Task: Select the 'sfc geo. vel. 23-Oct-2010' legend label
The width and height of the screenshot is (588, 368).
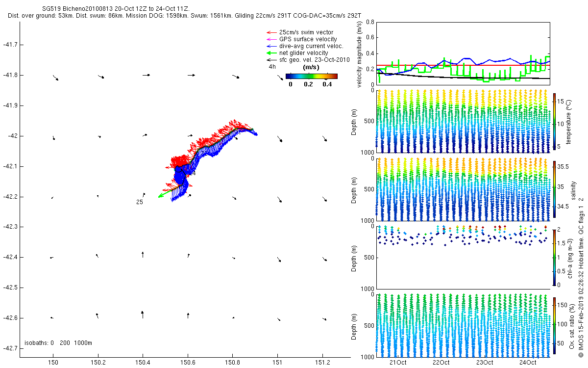Action: tap(315, 60)
